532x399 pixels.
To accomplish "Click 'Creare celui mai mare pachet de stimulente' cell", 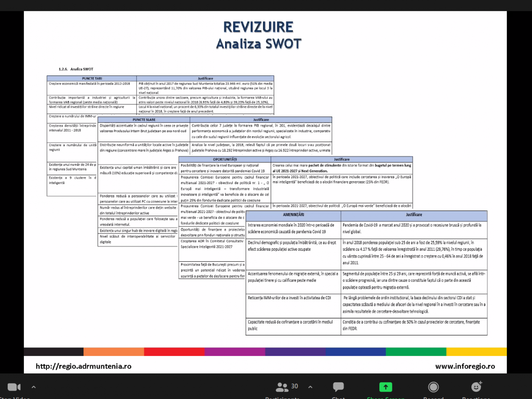I will click(342, 168).
